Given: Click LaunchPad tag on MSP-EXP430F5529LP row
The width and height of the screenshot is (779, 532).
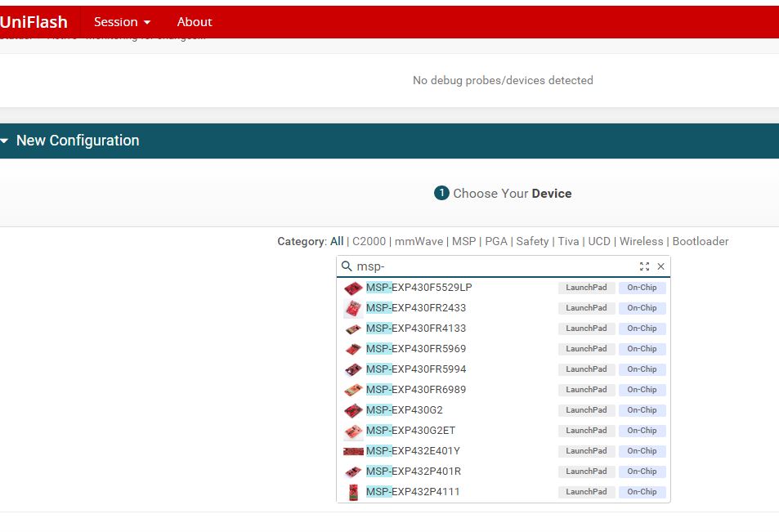Looking at the screenshot, I should (586, 288).
